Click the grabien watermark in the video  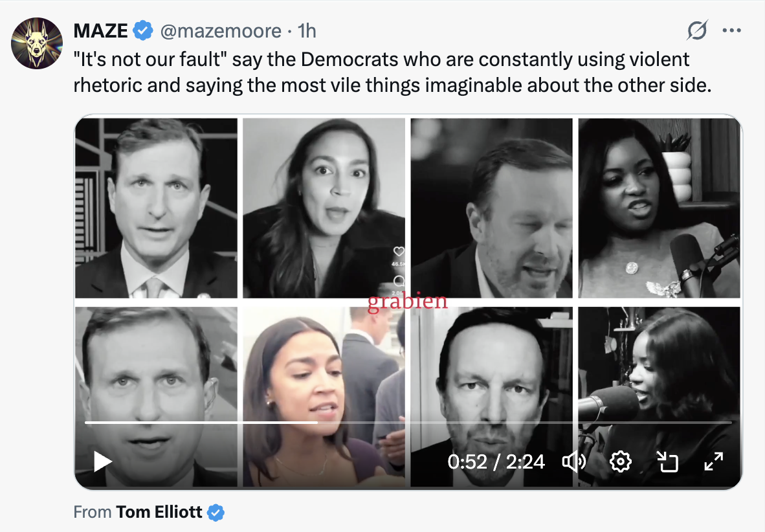(x=407, y=302)
